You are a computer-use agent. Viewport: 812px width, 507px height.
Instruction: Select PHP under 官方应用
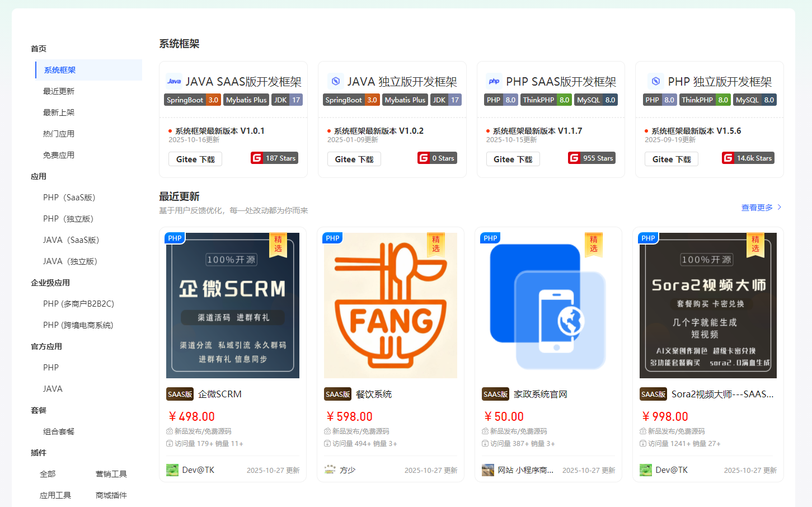point(51,368)
